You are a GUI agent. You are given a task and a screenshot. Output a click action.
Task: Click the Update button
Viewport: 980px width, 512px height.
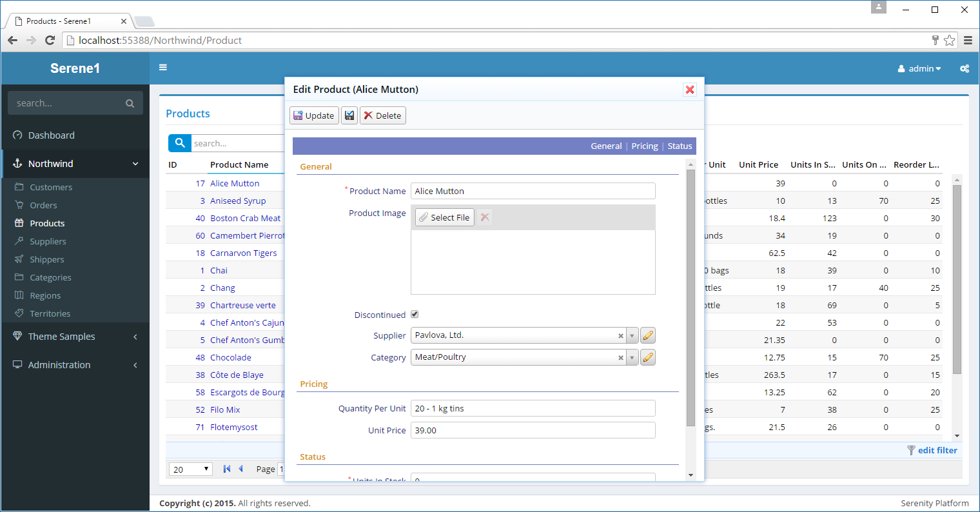coord(314,115)
